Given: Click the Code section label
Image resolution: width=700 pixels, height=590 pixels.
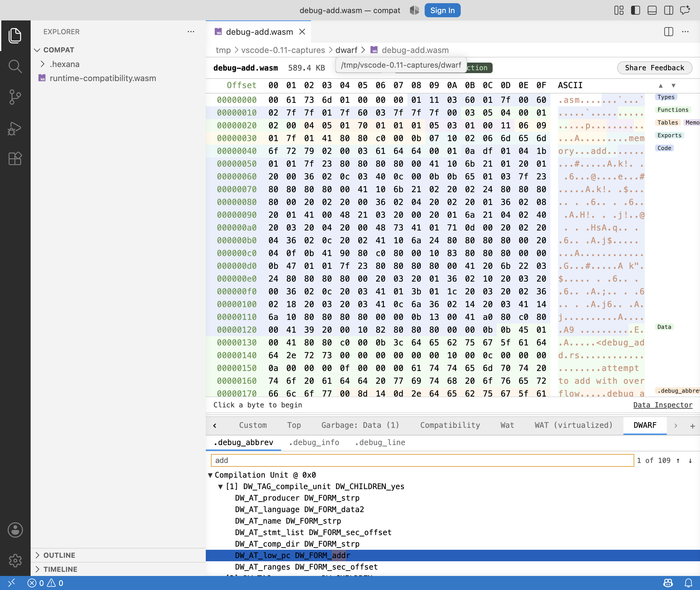Looking at the screenshot, I should coord(664,148).
